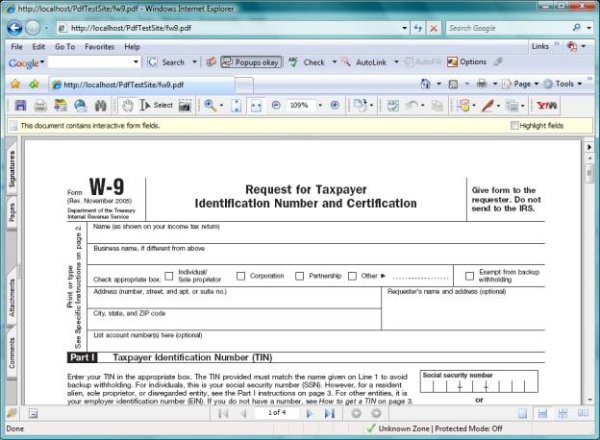The width and height of the screenshot is (600, 440).
Task: Click the Fit Width view icon
Action: click(256, 106)
